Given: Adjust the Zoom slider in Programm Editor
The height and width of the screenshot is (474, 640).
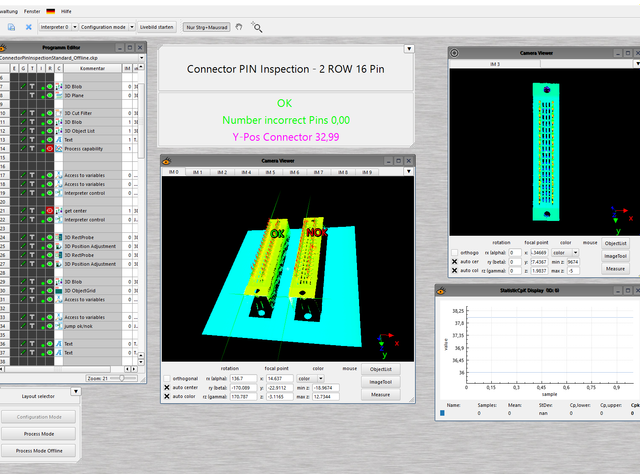Looking at the screenshot, I should click(122, 378).
